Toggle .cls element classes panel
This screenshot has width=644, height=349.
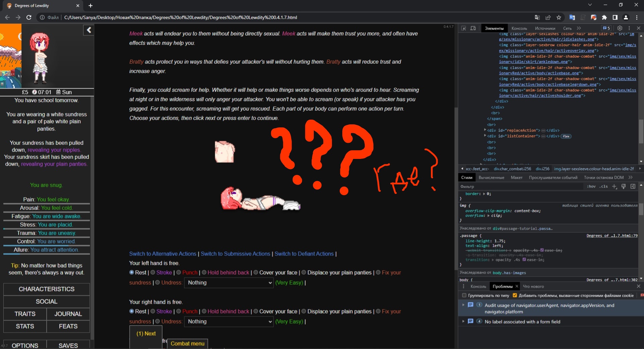coord(604,186)
